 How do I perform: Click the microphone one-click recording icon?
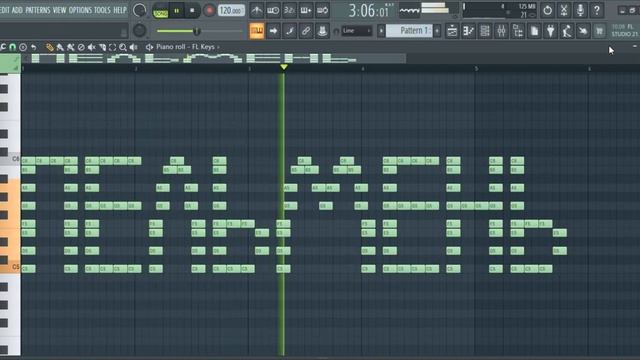coord(580,10)
